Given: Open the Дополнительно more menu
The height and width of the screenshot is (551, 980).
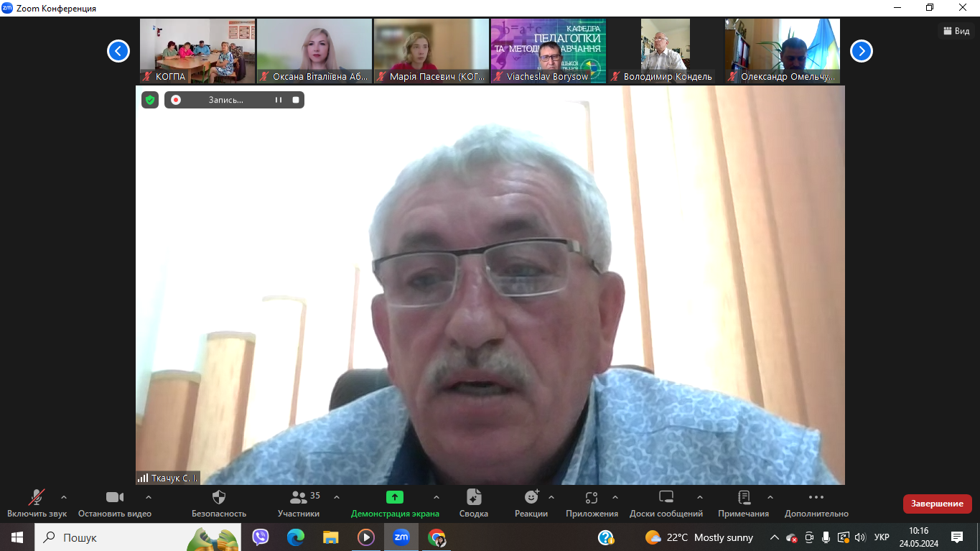Looking at the screenshot, I should pyautogui.click(x=816, y=497).
